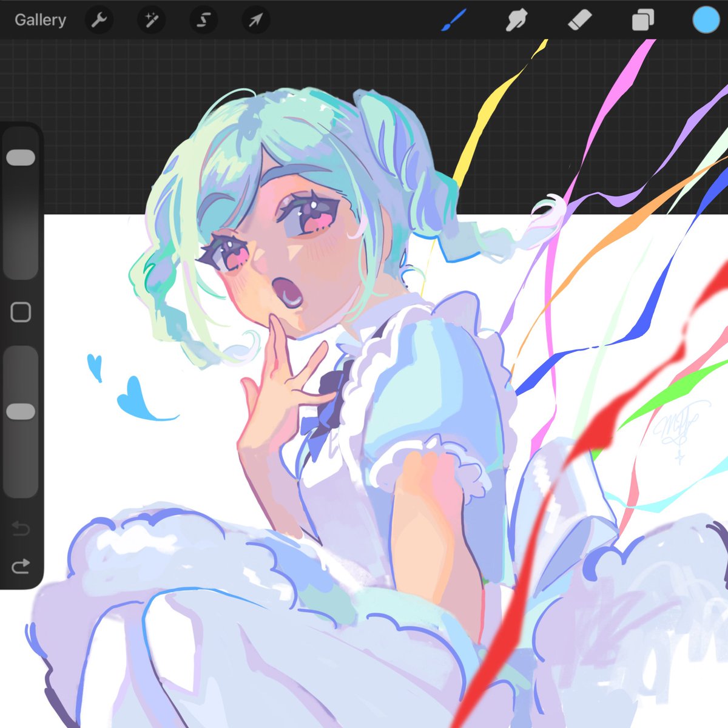The height and width of the screenshot is (728, 728).
Task: Click the brush size slider handle
Action: (21, 158)
